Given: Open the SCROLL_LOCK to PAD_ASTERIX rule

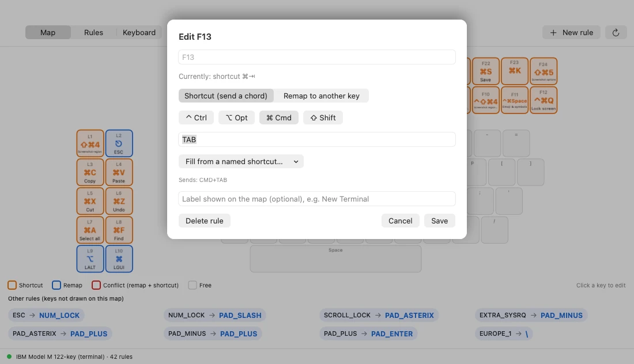Looking at the screenshot, I should tap(379, 315).
